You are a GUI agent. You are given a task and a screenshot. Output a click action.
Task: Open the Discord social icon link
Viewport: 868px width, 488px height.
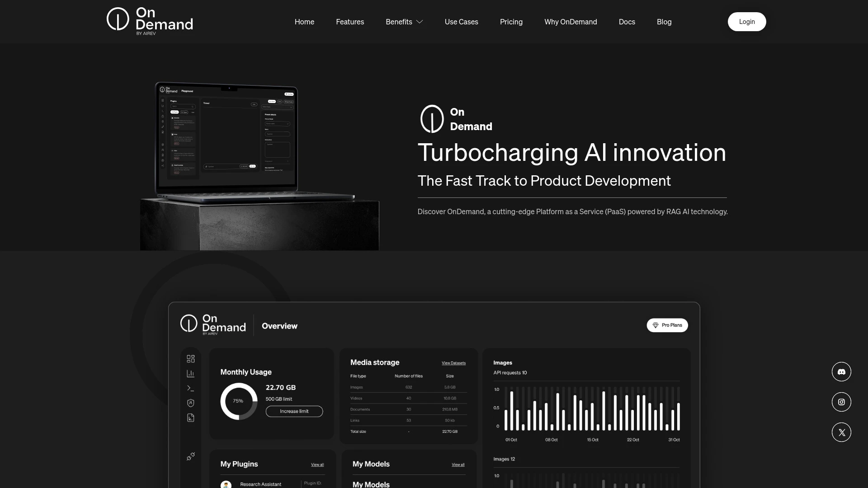tap(841, 371)
